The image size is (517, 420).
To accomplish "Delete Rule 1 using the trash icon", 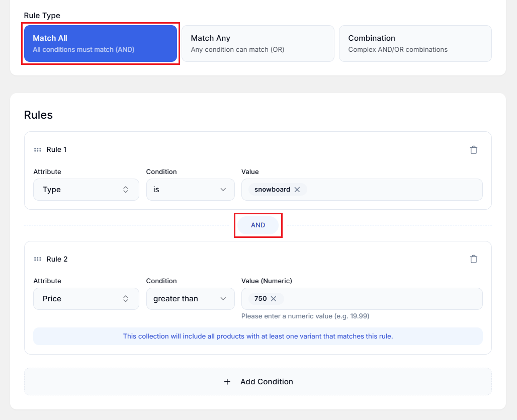I will [473, 149].
